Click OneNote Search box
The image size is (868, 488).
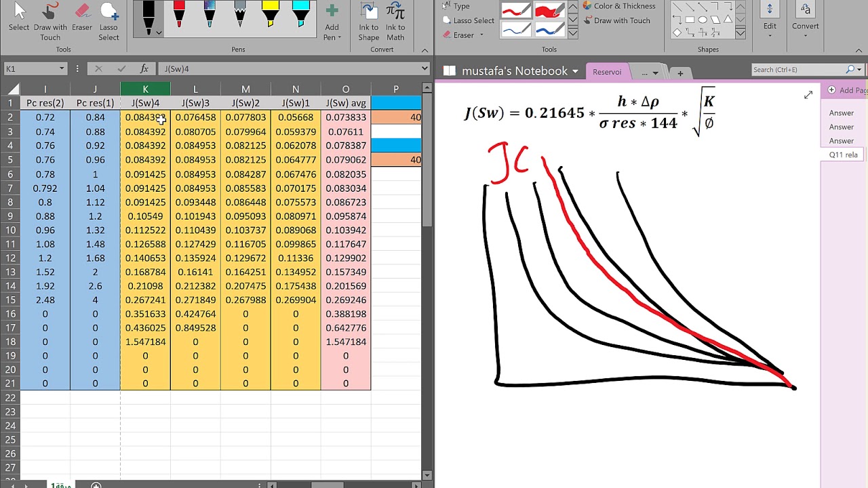[797, 69]
